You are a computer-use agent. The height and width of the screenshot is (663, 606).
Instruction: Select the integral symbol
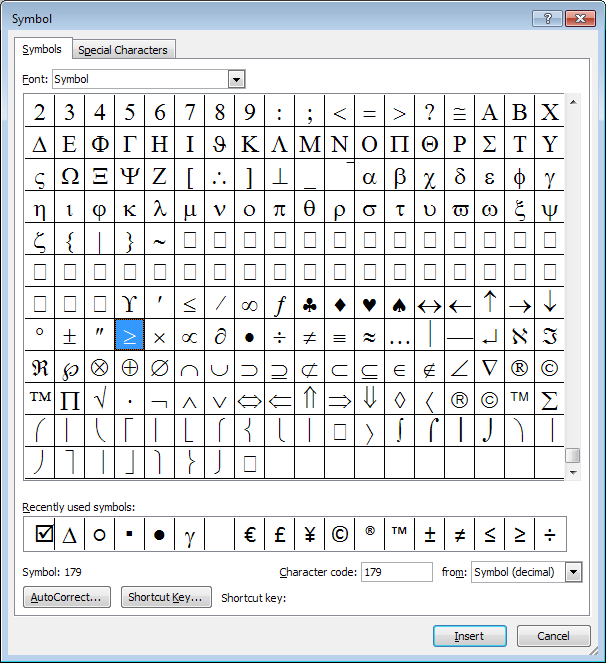(x=400, y=430)
